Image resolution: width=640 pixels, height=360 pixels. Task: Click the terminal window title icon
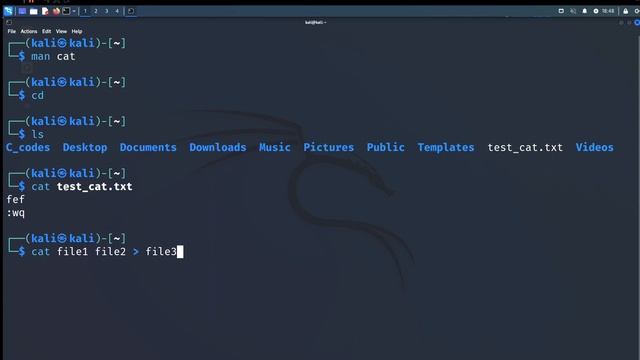(x=9, y=22)
